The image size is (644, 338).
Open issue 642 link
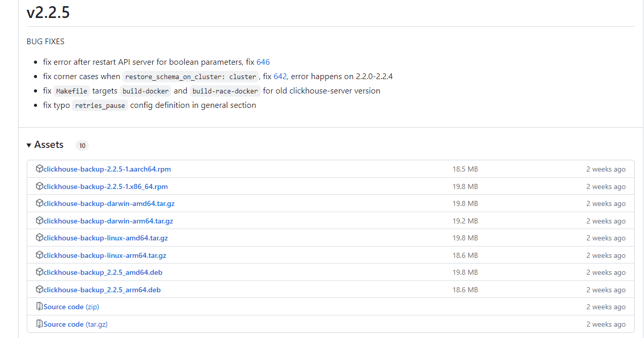point(280,77)
